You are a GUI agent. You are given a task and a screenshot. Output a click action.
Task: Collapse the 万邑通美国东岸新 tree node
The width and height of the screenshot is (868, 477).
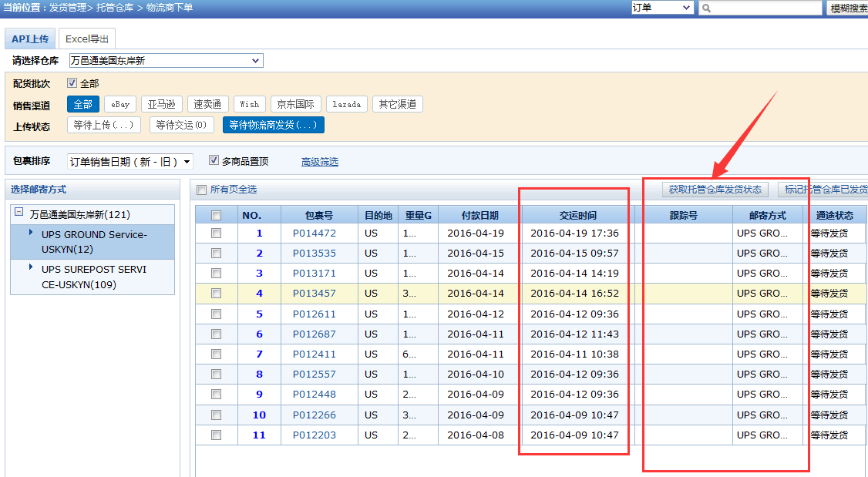20,214
